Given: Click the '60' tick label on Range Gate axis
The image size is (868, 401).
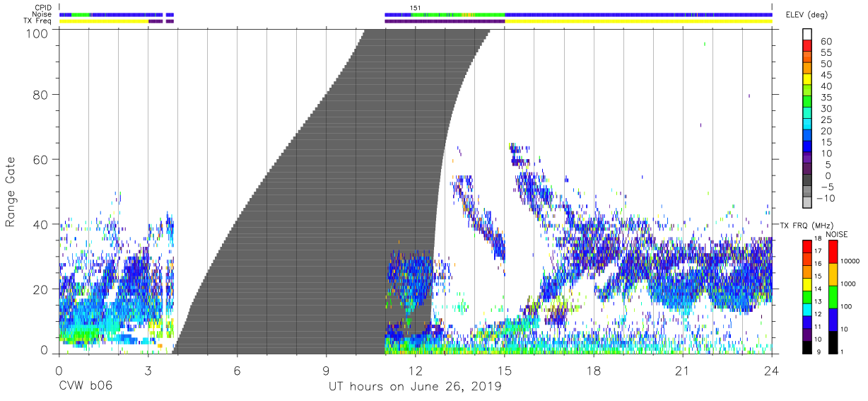Looking at the screenshot, I should 41,159.
